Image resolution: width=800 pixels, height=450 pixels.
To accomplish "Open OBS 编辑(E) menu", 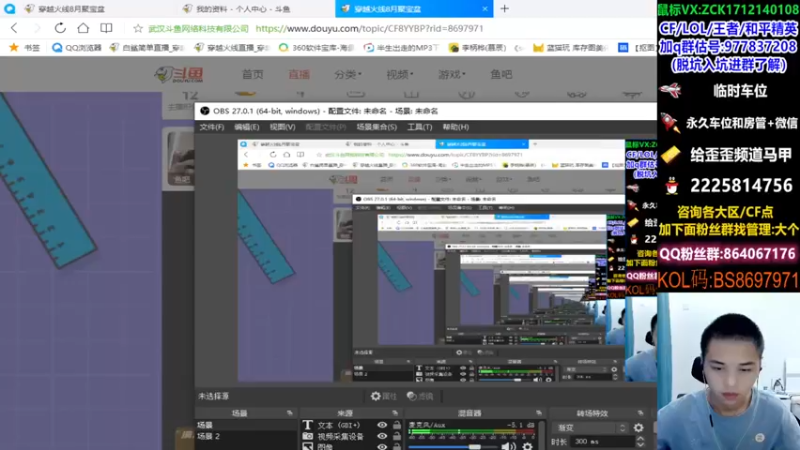I will coord(247,127).
